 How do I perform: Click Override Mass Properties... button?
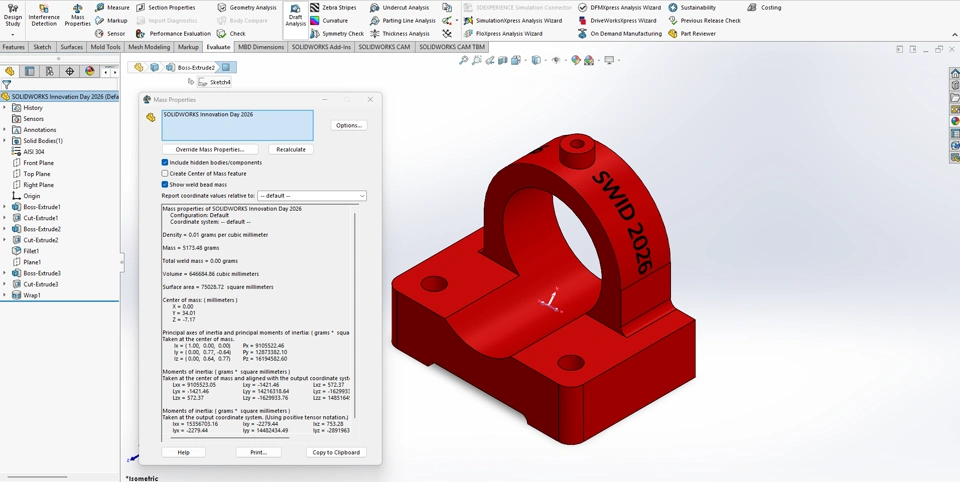point(210,149)
